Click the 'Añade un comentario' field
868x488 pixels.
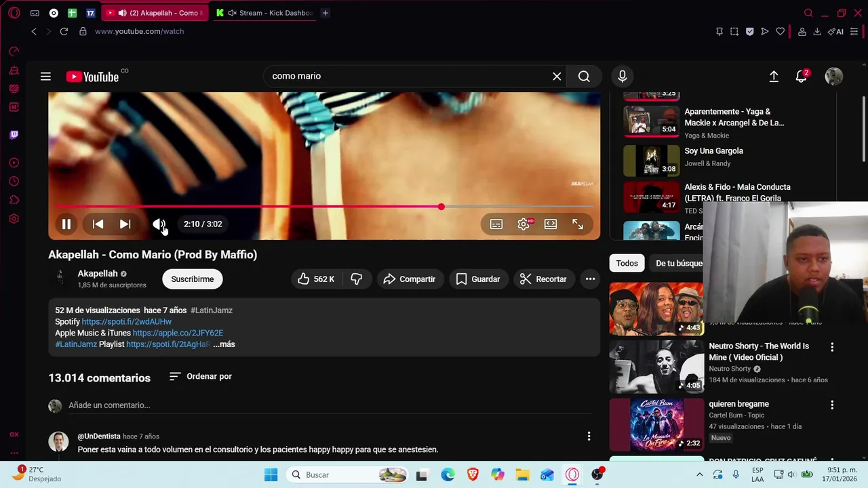(329, 405)
